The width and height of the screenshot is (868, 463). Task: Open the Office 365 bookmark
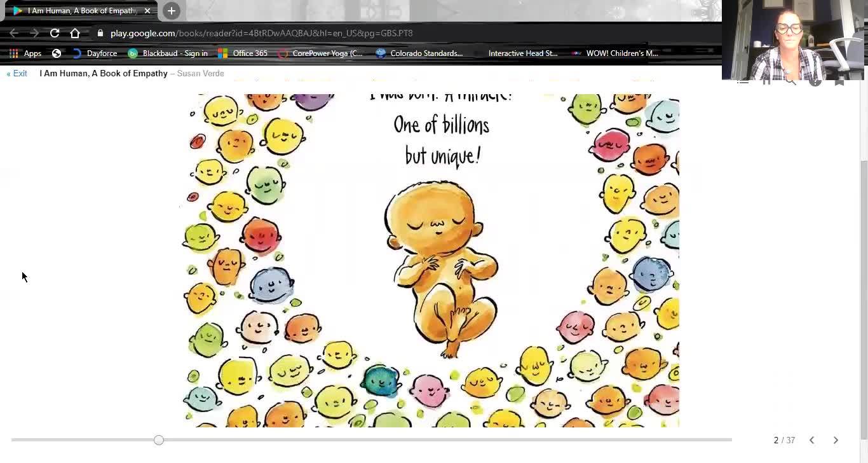coord(243,53)
